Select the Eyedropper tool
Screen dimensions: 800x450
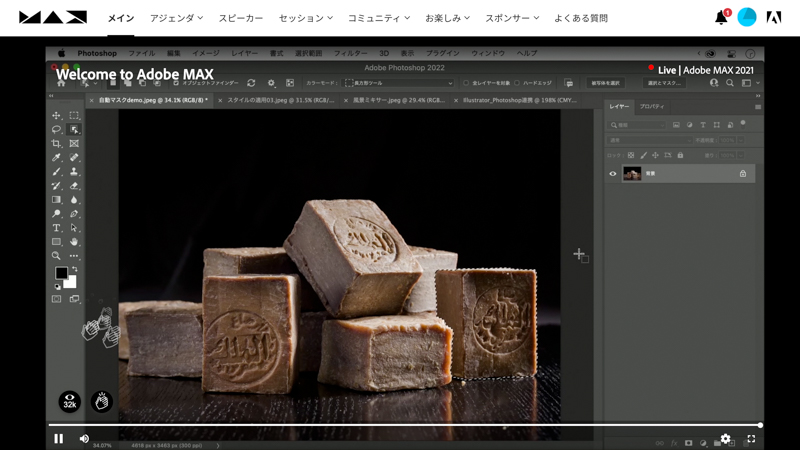tap(56, 158)
